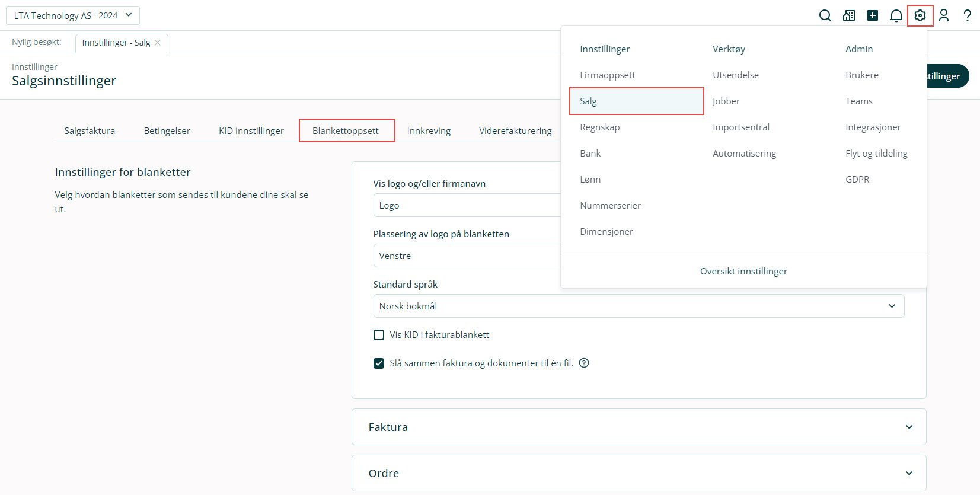Open the Standard språk dropdown
The image size is (980, 495).
click(x=639, y=306)
